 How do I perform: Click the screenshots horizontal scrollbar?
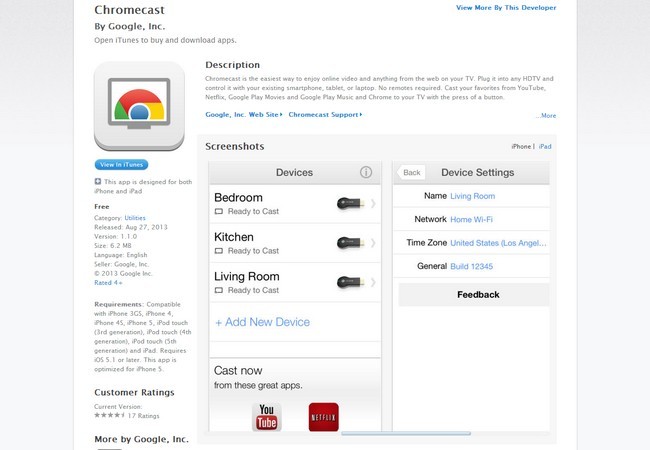[406, 433]
